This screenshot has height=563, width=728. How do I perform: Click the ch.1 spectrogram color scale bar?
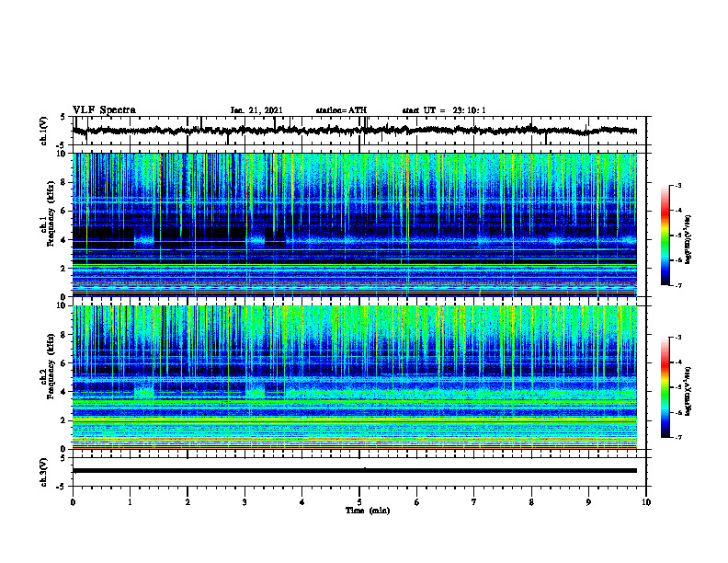(x=665, y=235)
